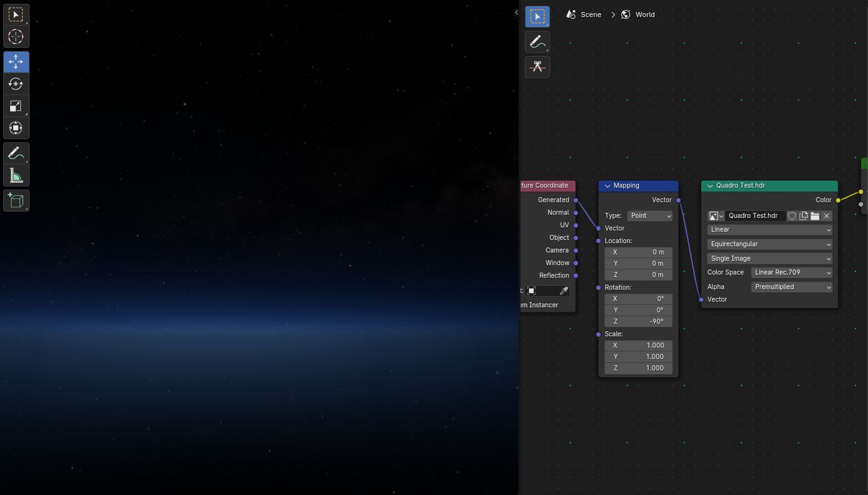Toggle fake user shield for Quadro Test.hdr
The width and height of the screenshot is (868, 495).
(792, 216)
